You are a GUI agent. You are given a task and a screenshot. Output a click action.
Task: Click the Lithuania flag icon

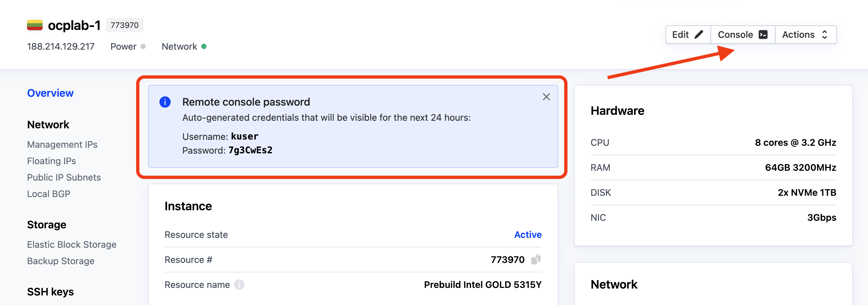click(x=35, y=25)
